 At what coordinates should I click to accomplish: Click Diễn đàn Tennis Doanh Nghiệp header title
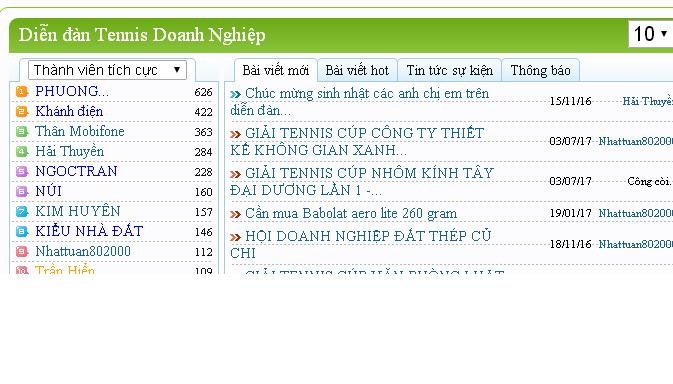pyautogui.click(x=142, y=35)
